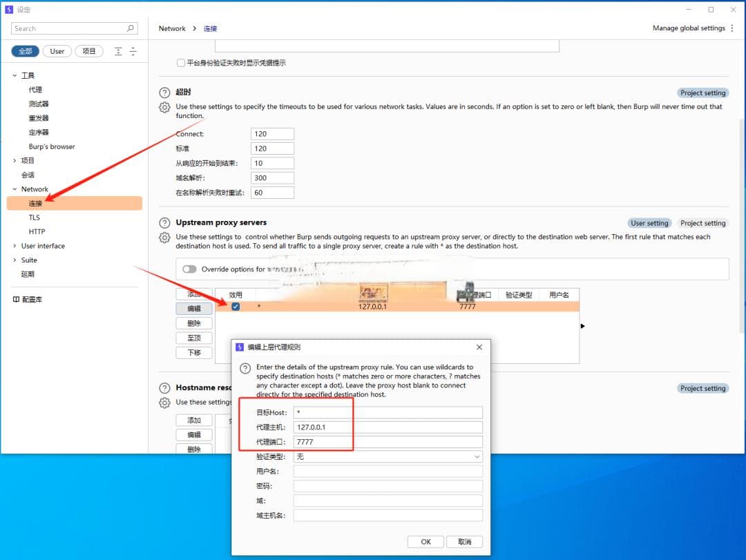Click OK in proxy rule dialog
The image size is (746, 560).
[x=425, y=542]
